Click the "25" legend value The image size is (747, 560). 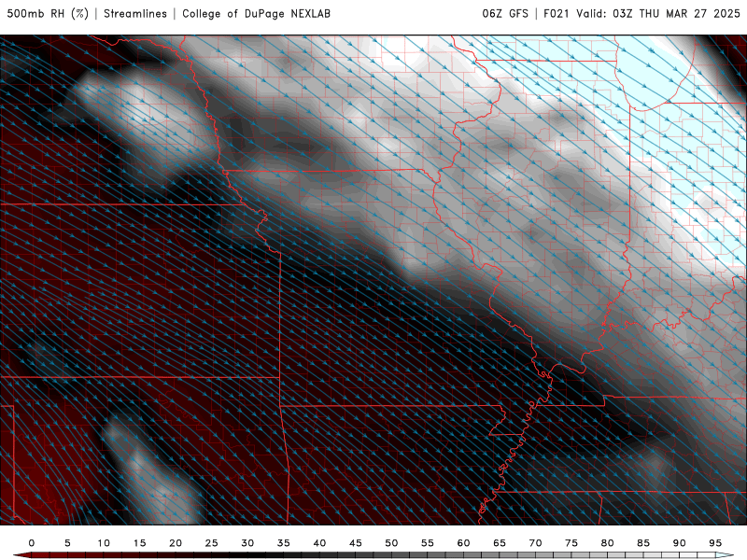tap(212, 543)
